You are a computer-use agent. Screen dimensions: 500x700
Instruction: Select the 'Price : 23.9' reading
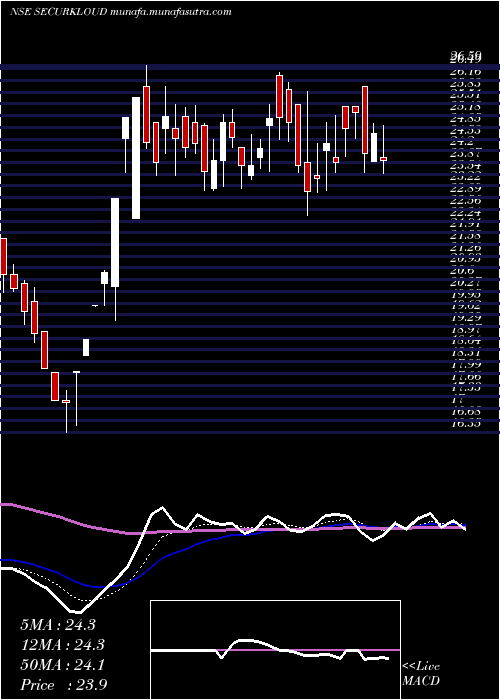pos(63,685)
